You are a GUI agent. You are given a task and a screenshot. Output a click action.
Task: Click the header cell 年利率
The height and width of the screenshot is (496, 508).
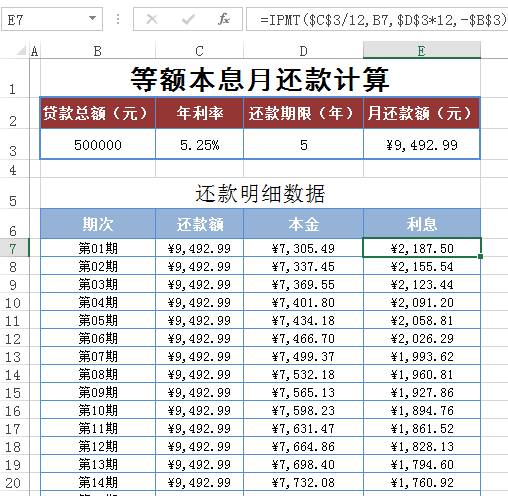[x=199, y=113]
